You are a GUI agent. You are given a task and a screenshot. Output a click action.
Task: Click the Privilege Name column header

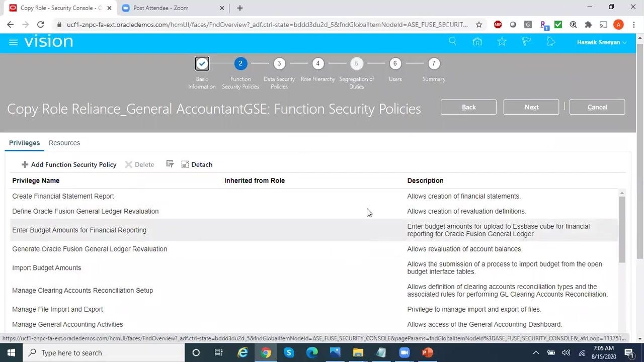(x=36, y=180)
